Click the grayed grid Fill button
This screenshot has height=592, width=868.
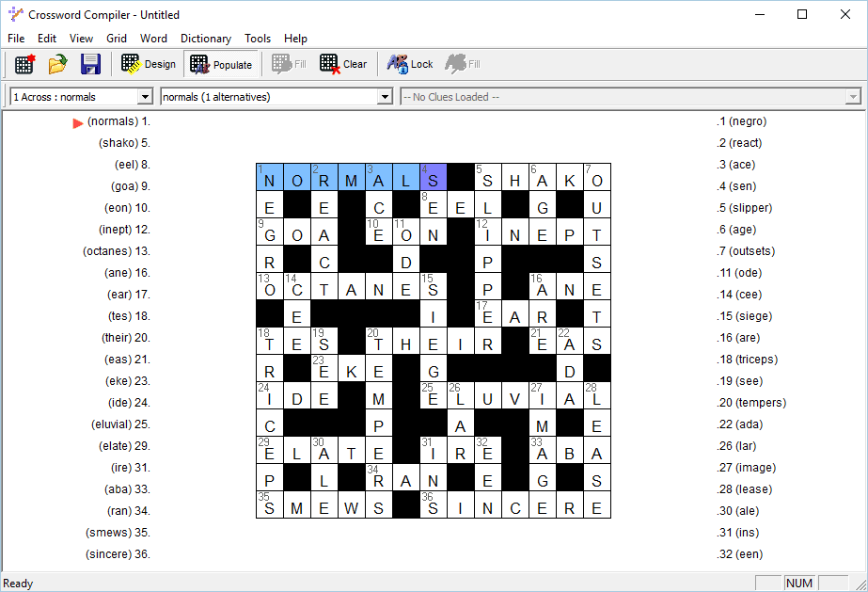(x=289, y=64)
